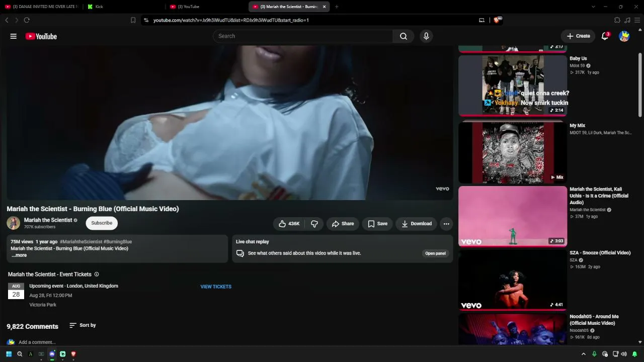Open the My Mix playlist thumbnail

click(513, 152)
